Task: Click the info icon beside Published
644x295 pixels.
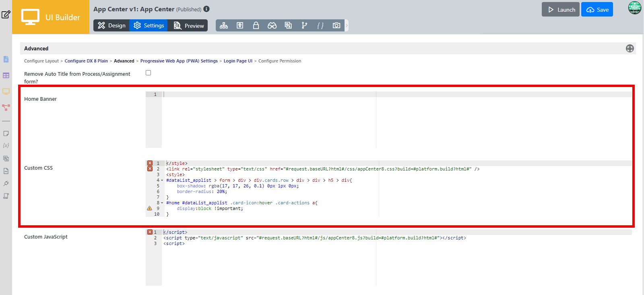Action: pyautogui.click(x=206, y=9)
